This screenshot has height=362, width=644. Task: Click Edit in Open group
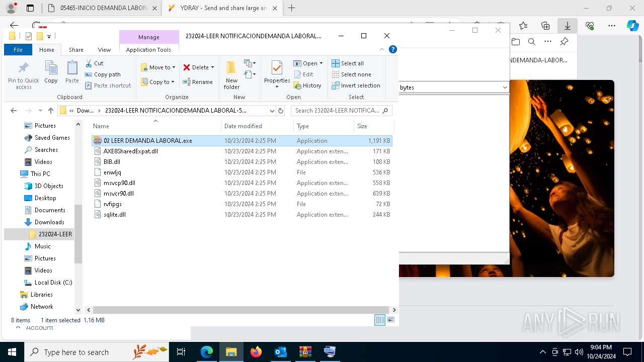click(x=303, y=74)
